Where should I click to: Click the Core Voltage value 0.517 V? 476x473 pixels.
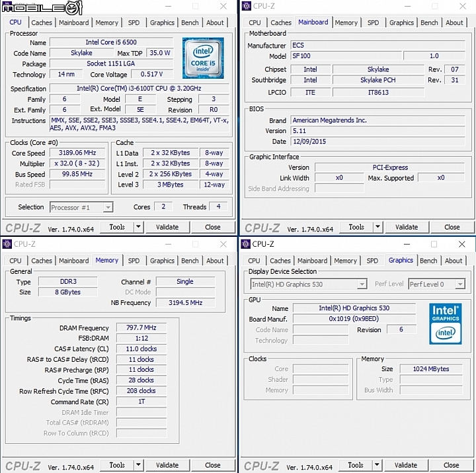(152, 74)
